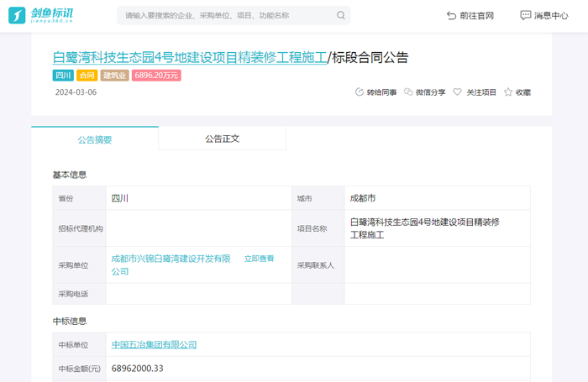Click the 立即查看 link
588x382 pixels.
pos(259,259)
